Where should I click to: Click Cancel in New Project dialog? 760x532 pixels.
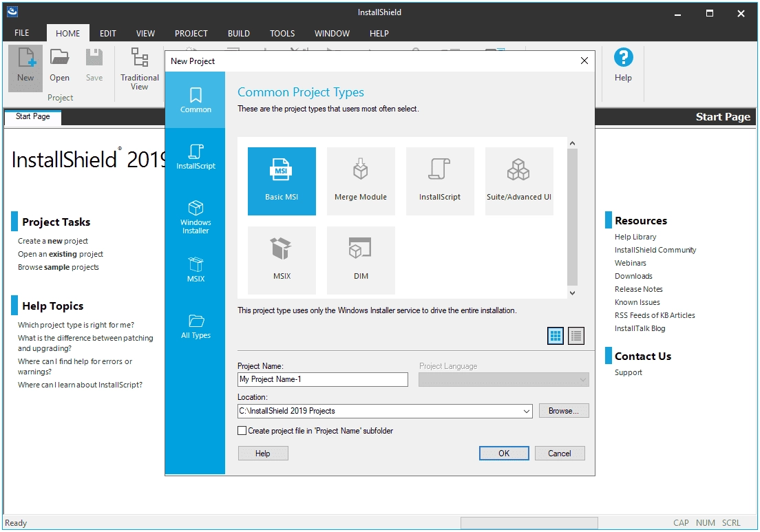(560, 453)
